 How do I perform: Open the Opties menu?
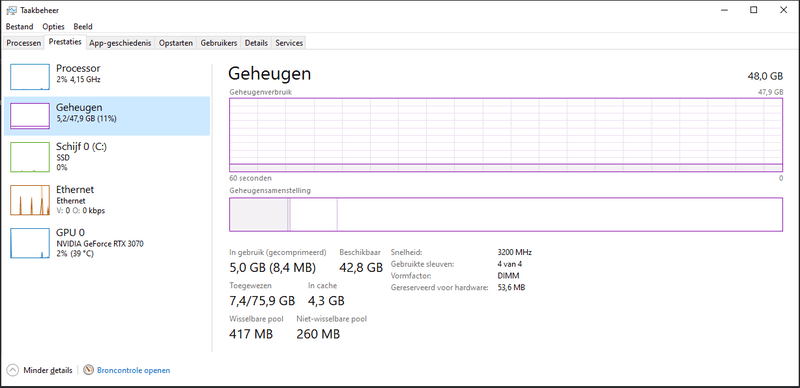click(54, 27)
